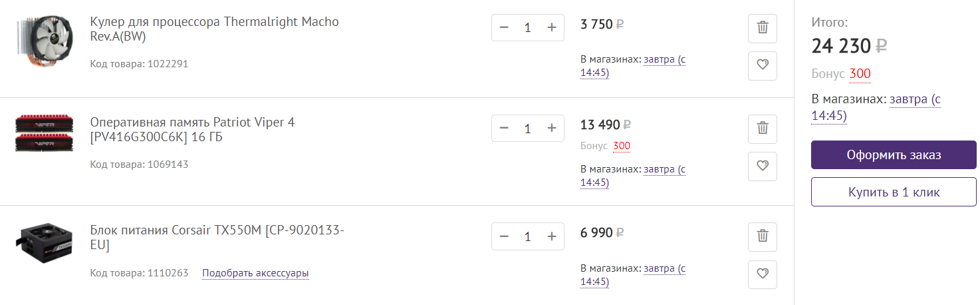Delete Corsair TX550M power supply from cart
The image size is (980, 305).
[763, 236]
